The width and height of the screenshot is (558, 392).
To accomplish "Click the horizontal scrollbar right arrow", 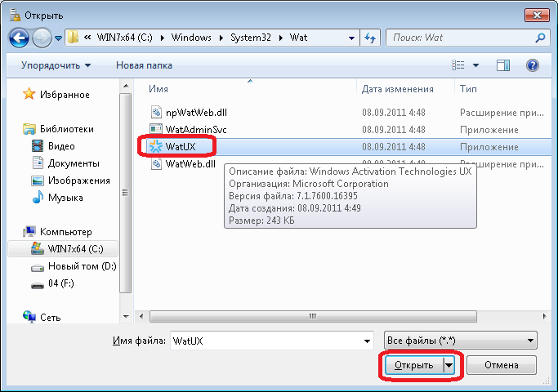I will coord(544,316).
